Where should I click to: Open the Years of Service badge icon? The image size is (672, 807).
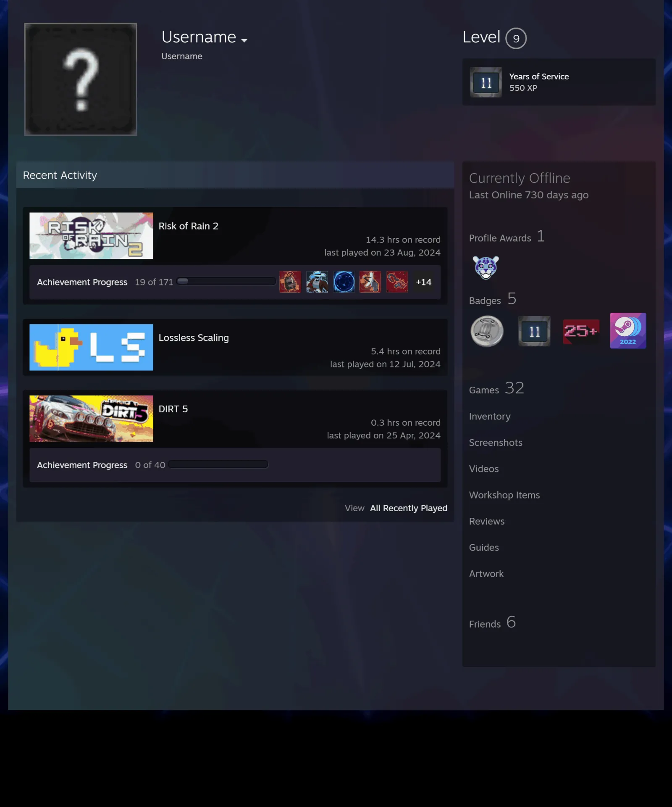click(x=486, y=82)
